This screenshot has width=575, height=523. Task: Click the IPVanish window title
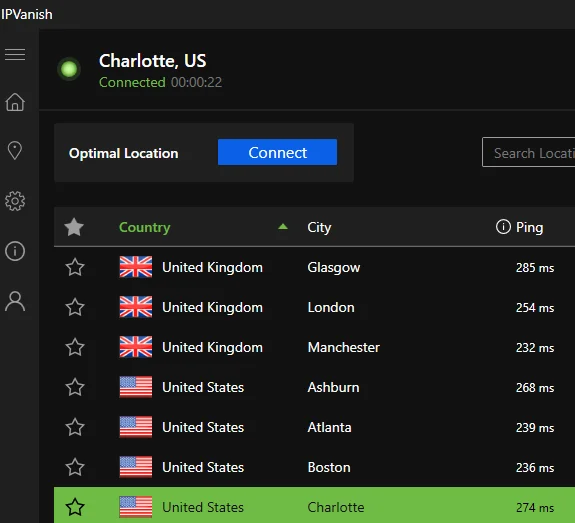pyautogui.click(x=26, y=15)
